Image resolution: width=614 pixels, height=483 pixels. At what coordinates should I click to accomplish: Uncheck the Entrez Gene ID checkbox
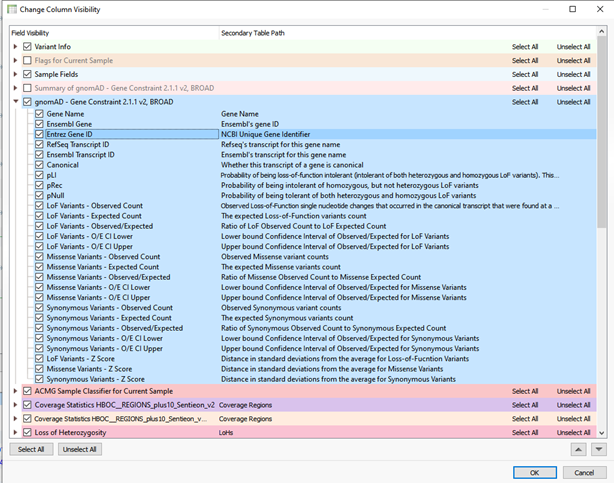(x=39, y=134)
